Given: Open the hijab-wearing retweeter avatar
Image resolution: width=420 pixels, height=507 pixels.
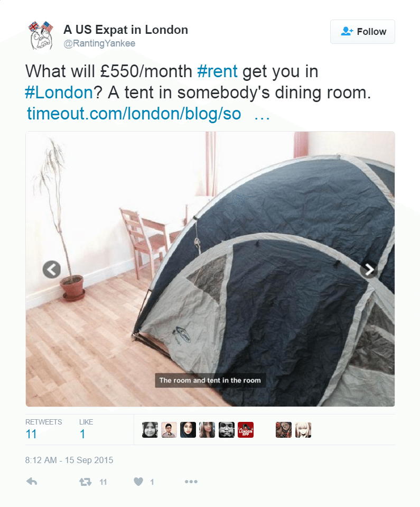Looking at the screenshot, I should [x=188, y=430].
